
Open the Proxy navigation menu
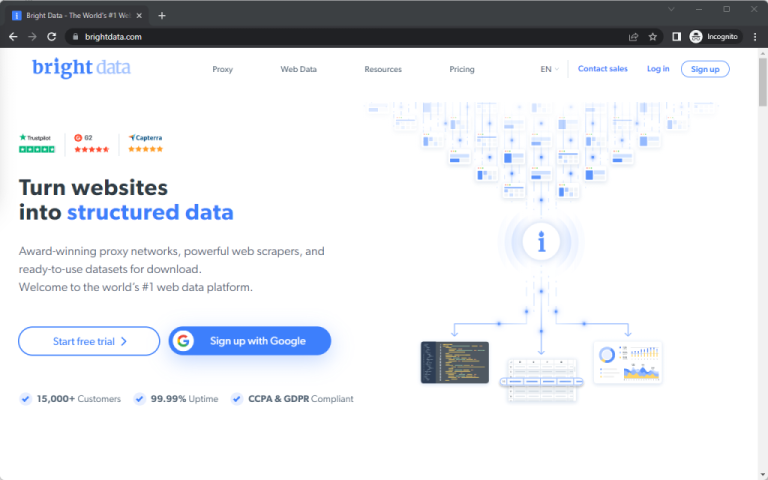pyautogui.click(x=223, y=69)
